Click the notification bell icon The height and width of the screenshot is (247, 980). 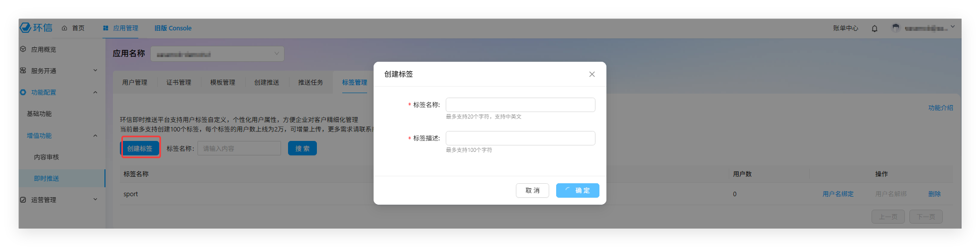pyautogui.click(x=874, y=28)
